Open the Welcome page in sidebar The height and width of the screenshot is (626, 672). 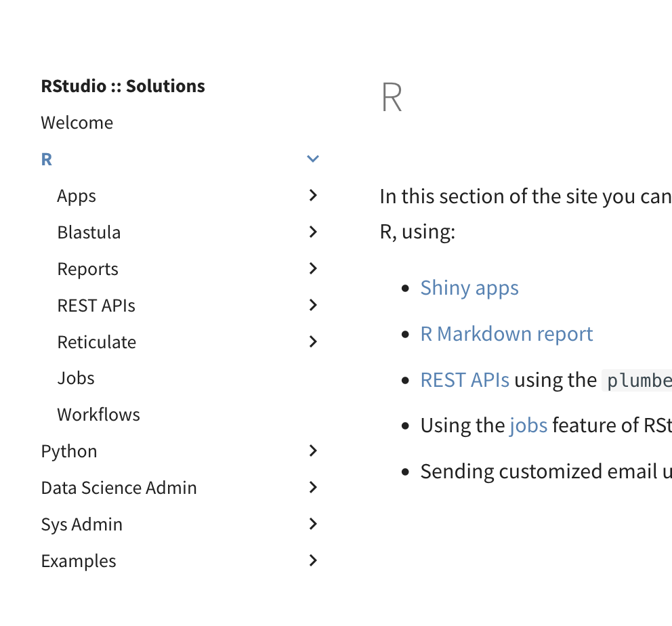[77, 123]
